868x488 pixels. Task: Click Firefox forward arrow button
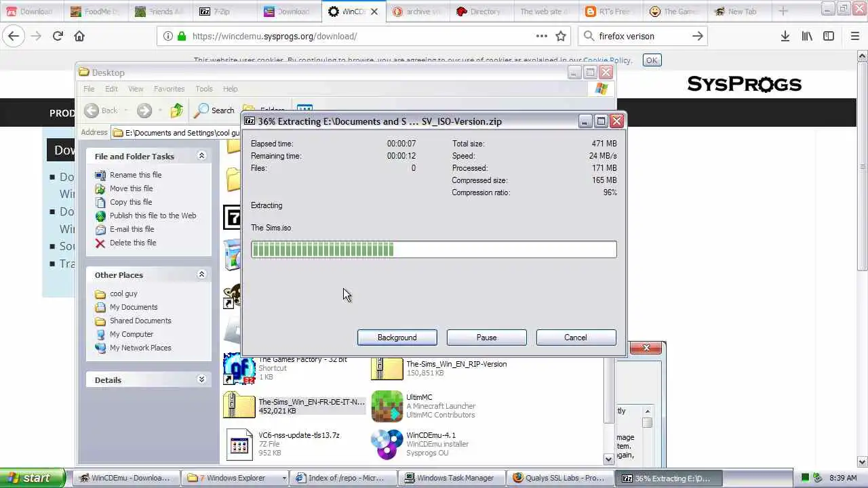pos(36,36)
